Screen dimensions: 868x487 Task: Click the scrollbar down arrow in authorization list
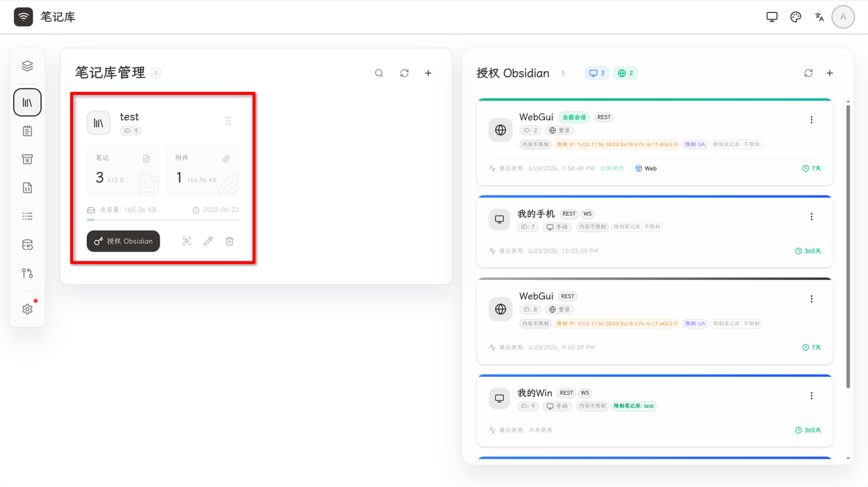[x=848, y=459]
